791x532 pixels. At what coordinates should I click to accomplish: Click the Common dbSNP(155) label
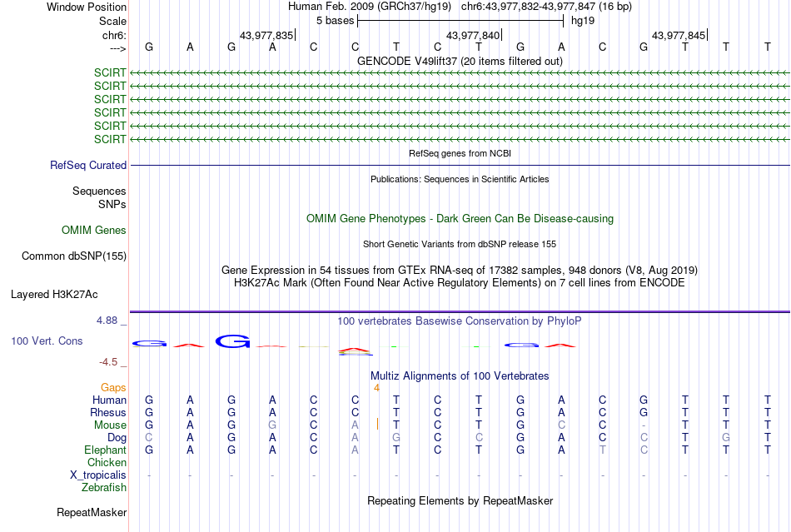click(73, 256)
